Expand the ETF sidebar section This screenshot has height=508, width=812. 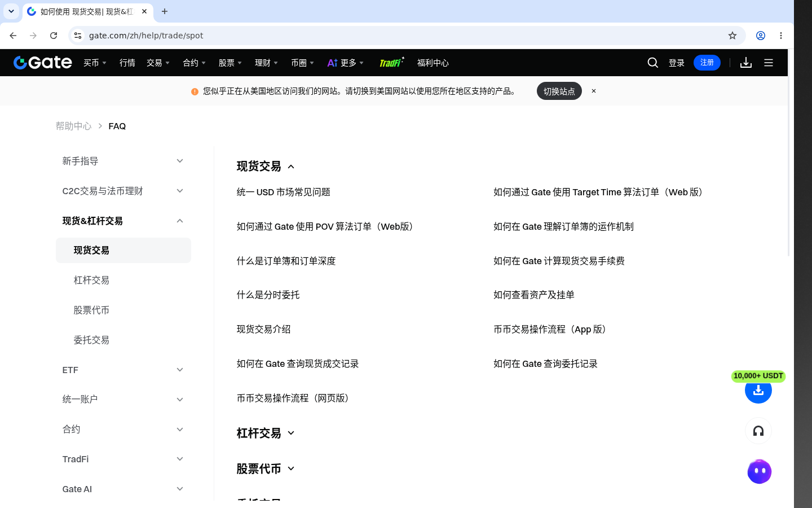(x=123, y=370)
